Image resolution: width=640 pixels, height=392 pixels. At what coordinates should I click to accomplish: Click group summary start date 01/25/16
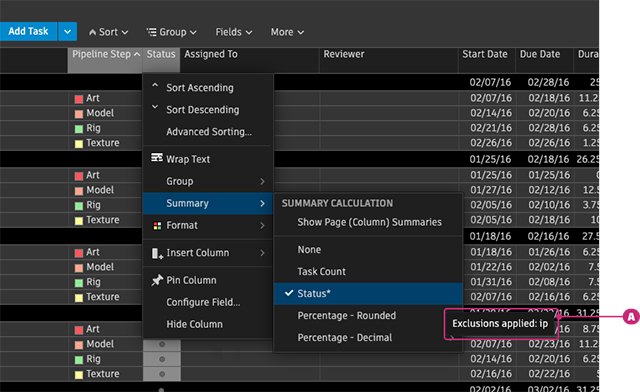pos(490,159)
